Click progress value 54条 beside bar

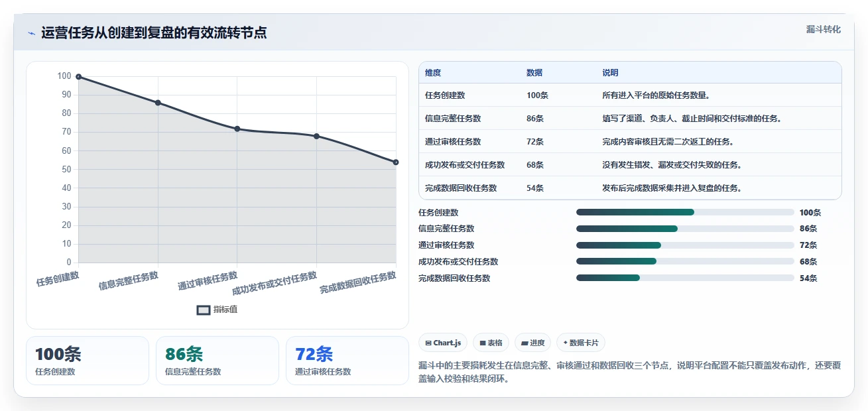tap(808, 278)
